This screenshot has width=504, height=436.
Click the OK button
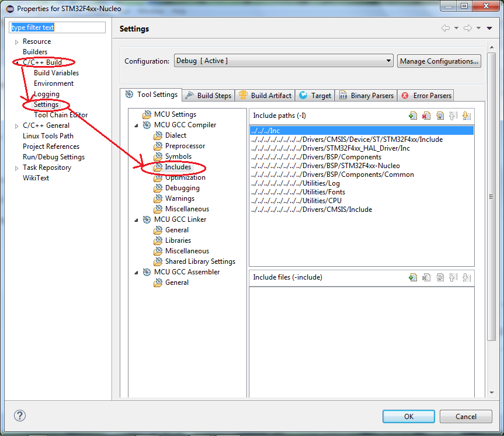409,416
